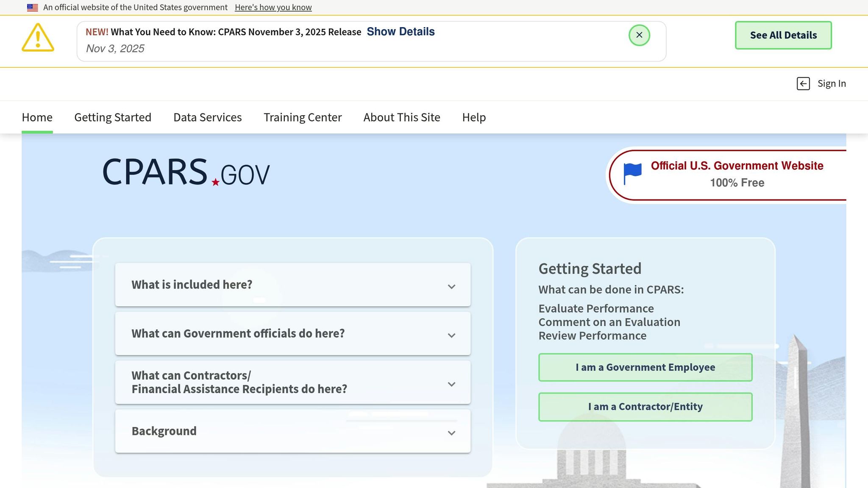Click 'Here's how you know' link
The image size is (868, 488).
click(273, 8)
